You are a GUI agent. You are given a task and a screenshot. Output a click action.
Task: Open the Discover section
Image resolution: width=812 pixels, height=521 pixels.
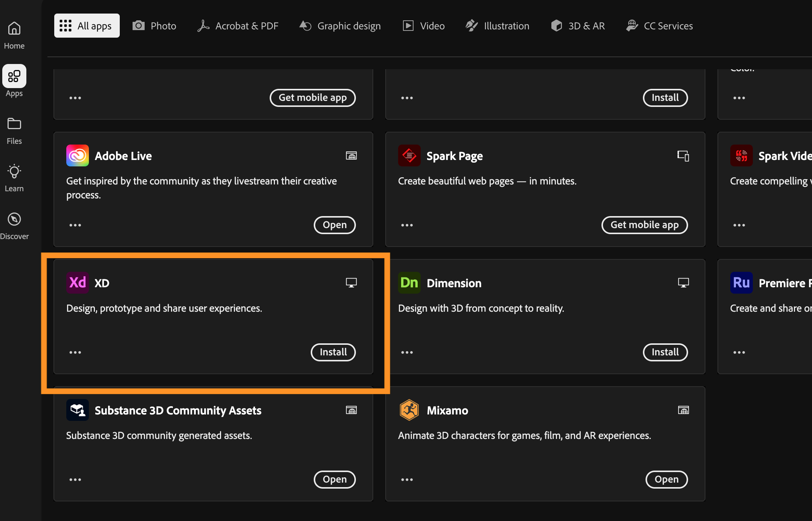14,225
